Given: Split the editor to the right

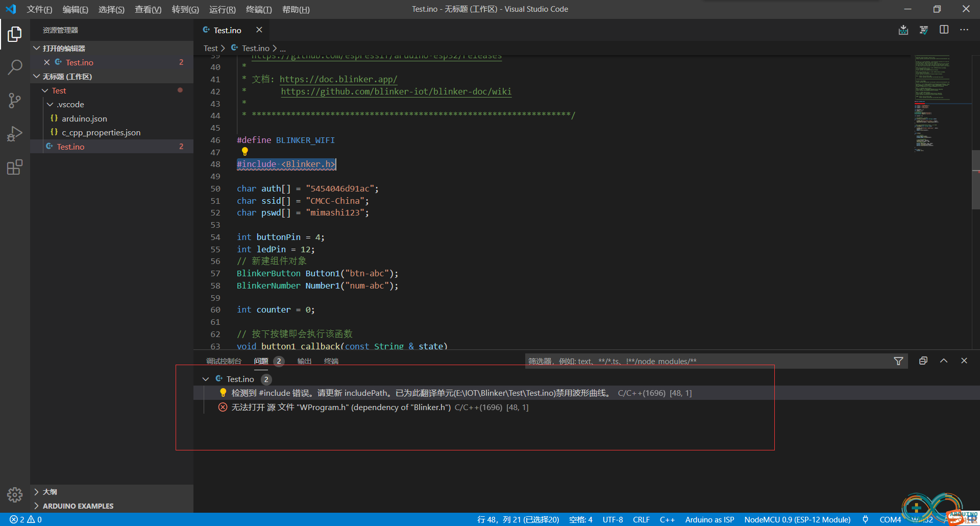Looking at the screenshot, I should pos(944,30).
